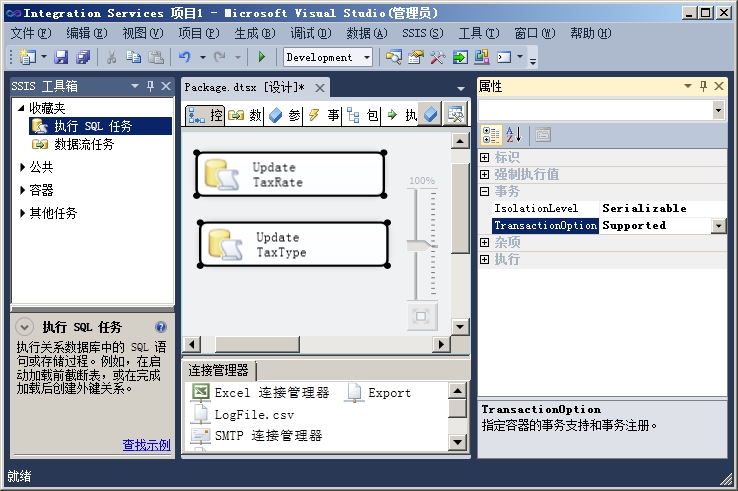Open the SSIS menu
The image size is (738, 491).
point(422,33)
